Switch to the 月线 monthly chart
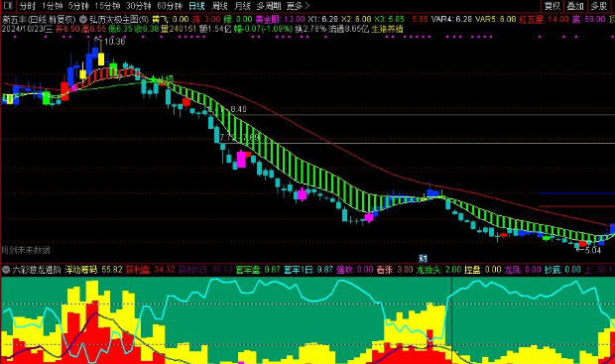The width and height of the screenshot is (615, 364). pyautogui.click(x=242, y=6)
